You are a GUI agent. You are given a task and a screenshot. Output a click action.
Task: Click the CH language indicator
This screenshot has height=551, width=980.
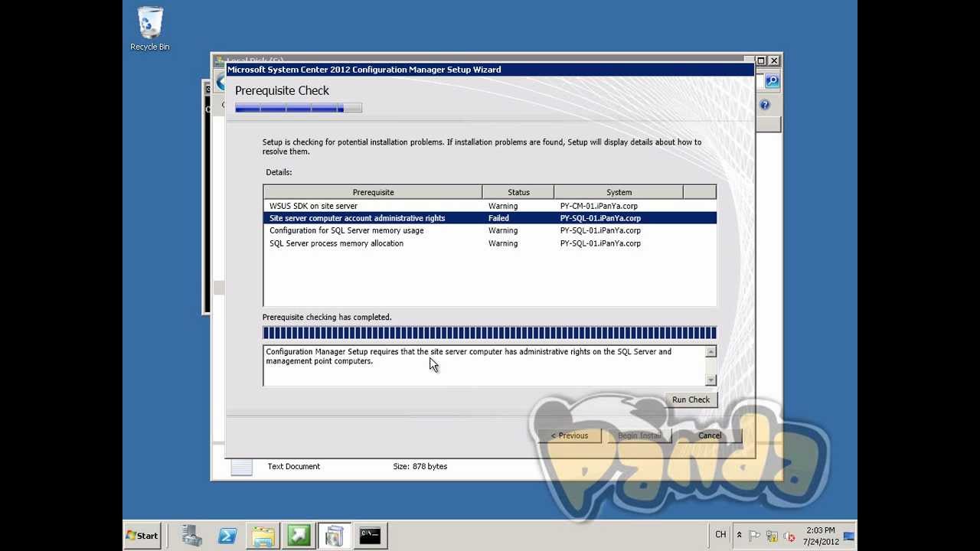(720, 535)
